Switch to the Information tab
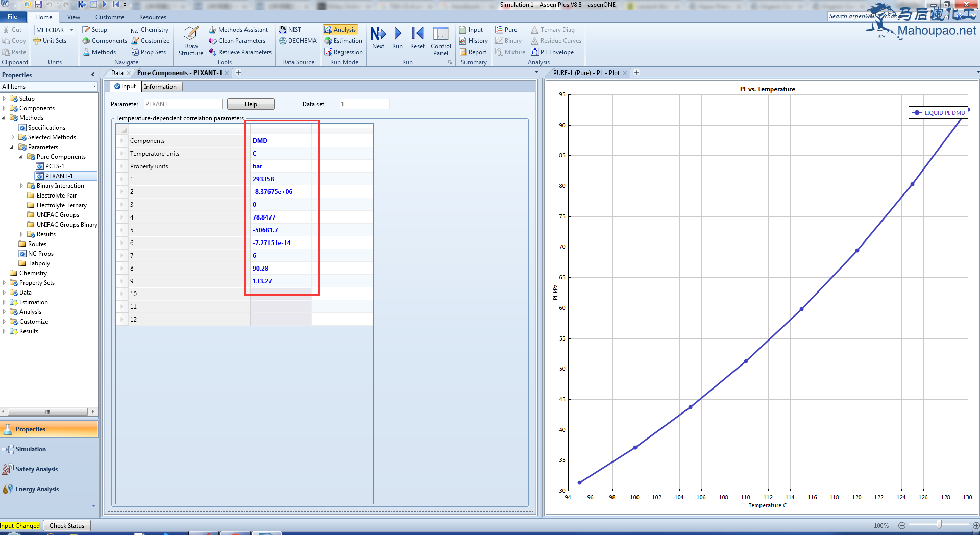Screen dimensions: 980x535 pos(160,87)
